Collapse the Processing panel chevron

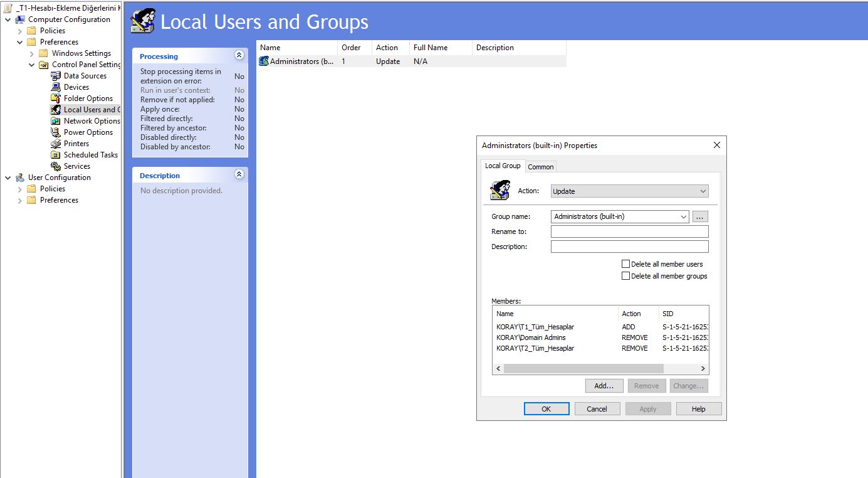[238, 55]
